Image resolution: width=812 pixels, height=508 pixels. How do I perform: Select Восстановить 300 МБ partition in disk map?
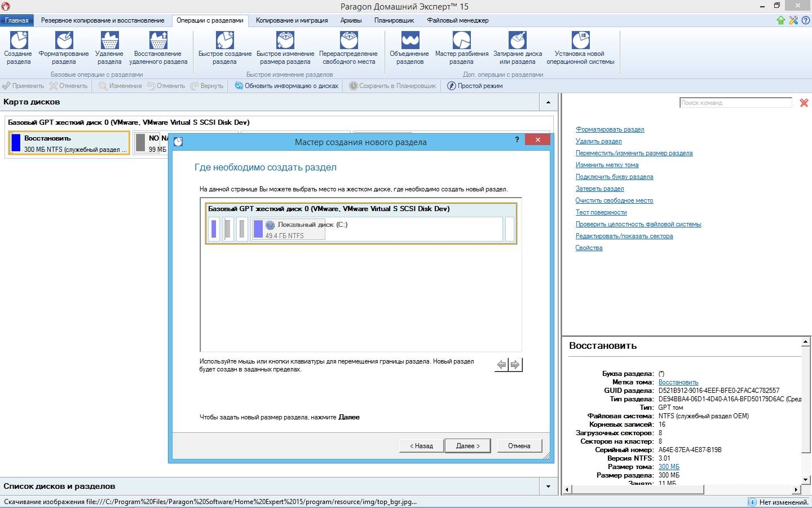(x=69, y=143)
